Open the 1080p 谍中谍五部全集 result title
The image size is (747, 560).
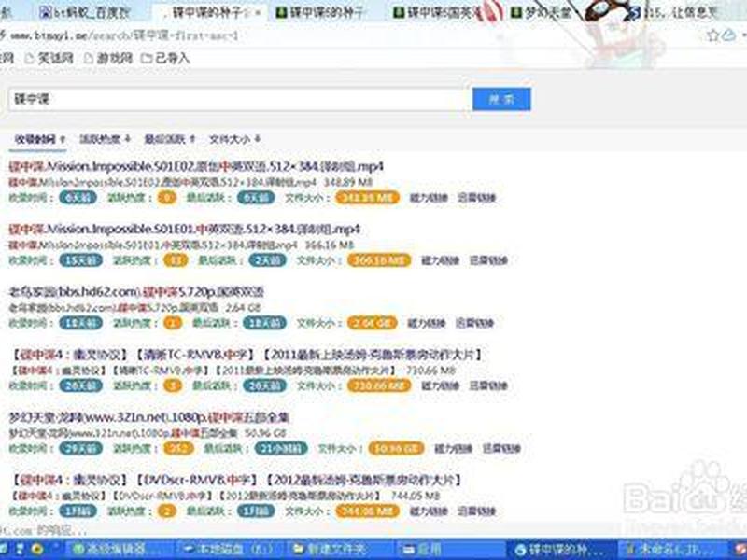point(149,417)
